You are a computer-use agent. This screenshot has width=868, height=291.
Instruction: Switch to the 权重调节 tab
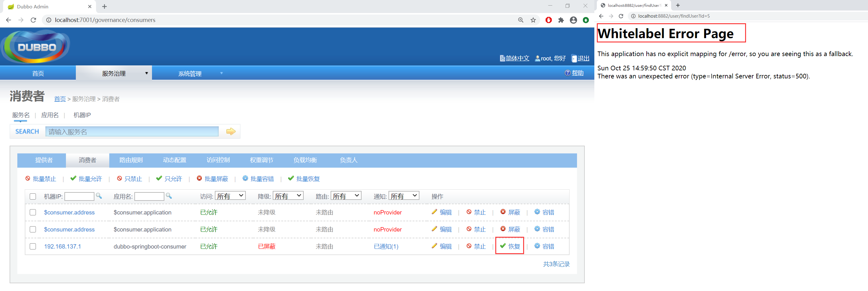click(262, 160)
